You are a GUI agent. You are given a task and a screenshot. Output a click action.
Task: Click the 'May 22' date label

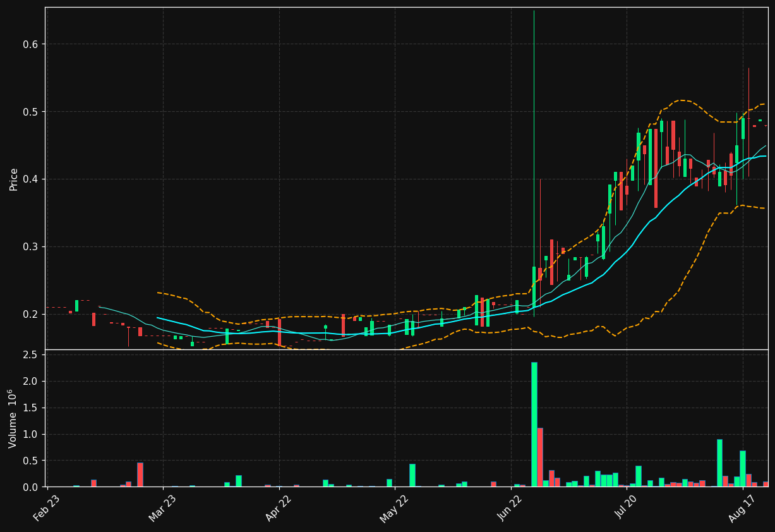tap(394, 508)
